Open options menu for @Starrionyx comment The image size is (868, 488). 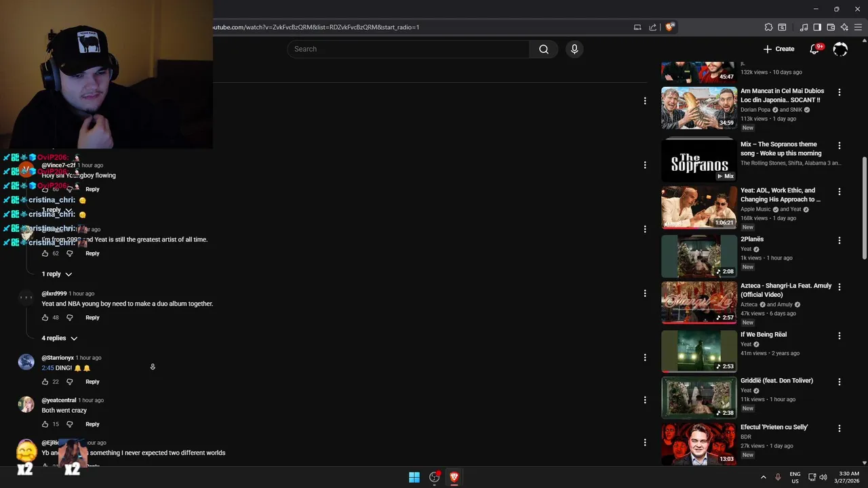click(x=645, y=358)
